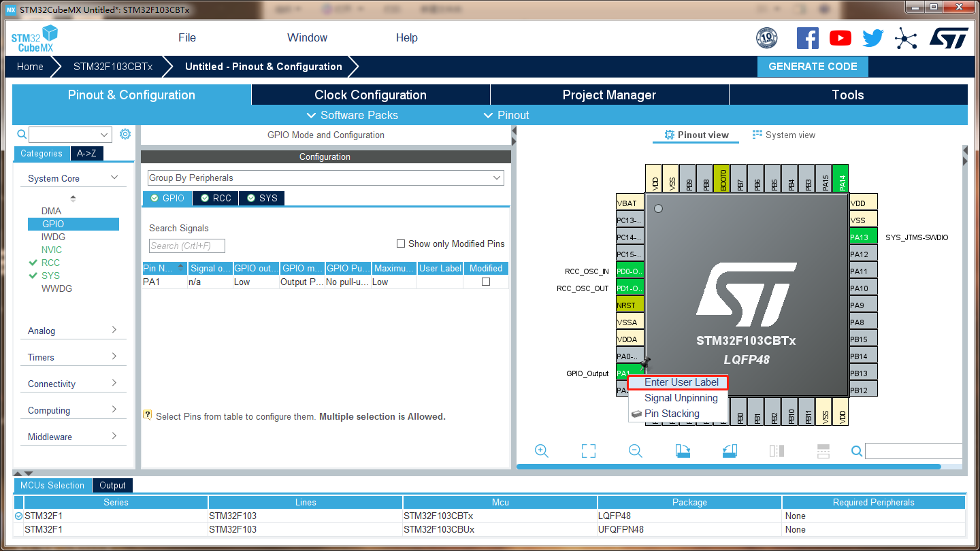This screenshot has height=551, width=980.
Task: Open the categories settings gear
Action: tap(125, 134)
